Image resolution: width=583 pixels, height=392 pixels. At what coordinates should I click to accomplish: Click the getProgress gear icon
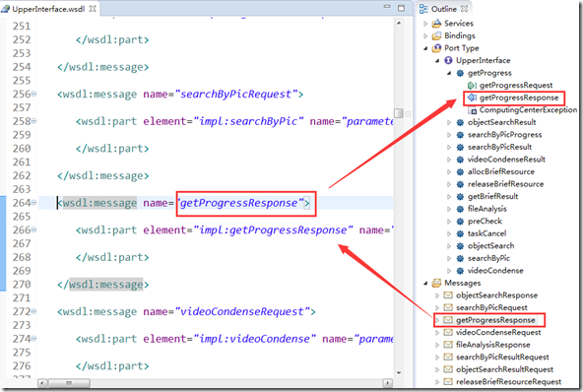tap(460, 73)
